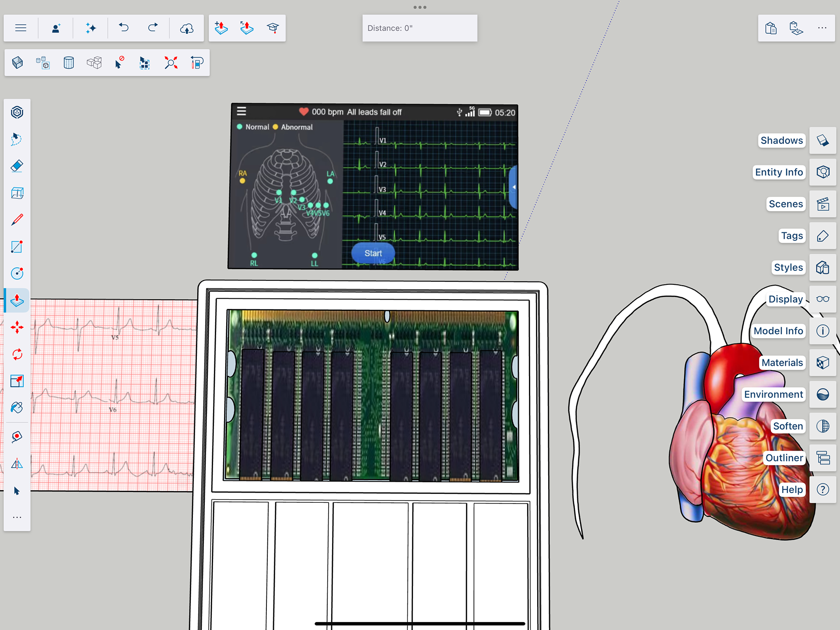Choose the Rotate tool
The width and height of the screenshot is (840, 630).
coord(17,354)
